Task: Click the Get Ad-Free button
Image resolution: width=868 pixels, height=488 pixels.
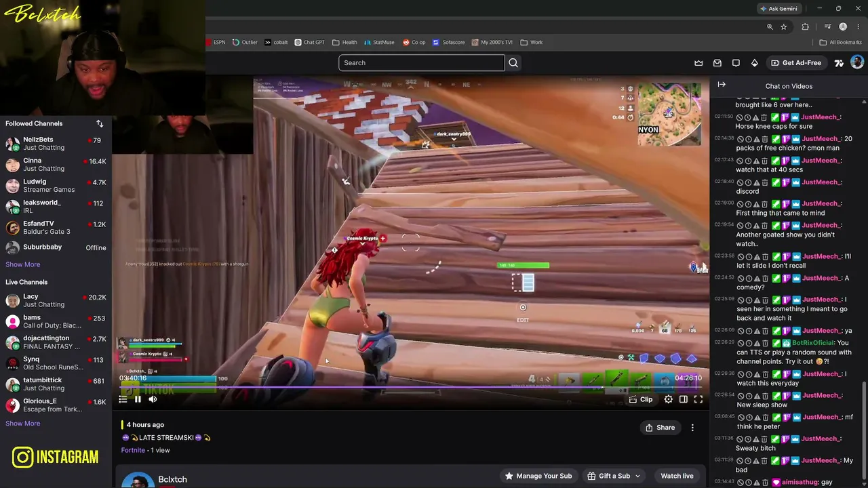Action: 796,63
